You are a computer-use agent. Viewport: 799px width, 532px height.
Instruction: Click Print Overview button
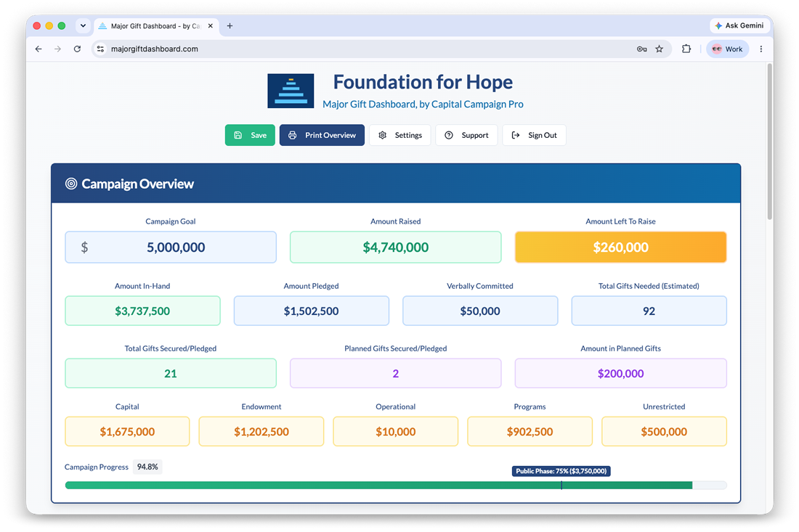(x=322, y=135)
